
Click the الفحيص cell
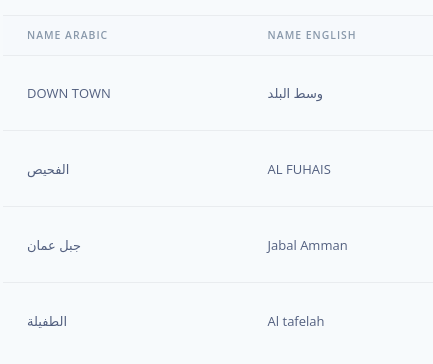tap(48, 170)
